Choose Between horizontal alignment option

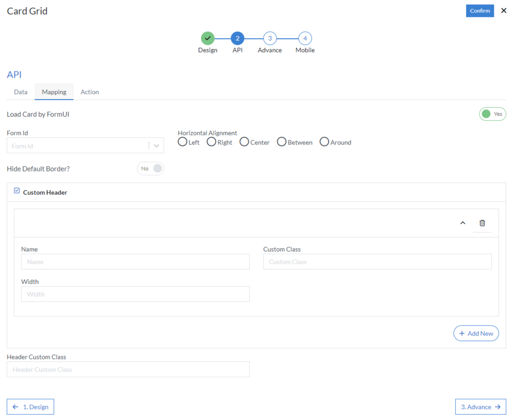(282, 142)
